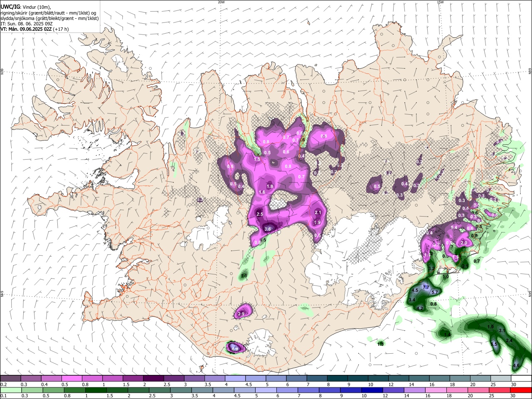The height and width of the screenshot is (399, 532).
Task: Click the rainfall value 1.3 in the ocean
Action: [380, 344]
